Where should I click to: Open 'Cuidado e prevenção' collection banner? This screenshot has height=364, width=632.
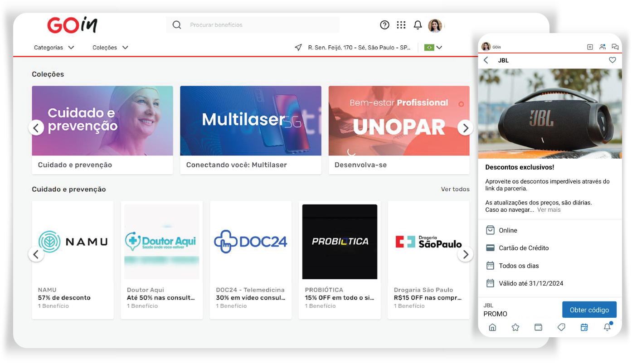102,121
